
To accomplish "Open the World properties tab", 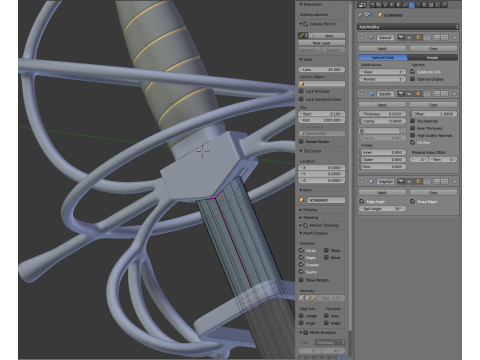I will coord(392,5).
